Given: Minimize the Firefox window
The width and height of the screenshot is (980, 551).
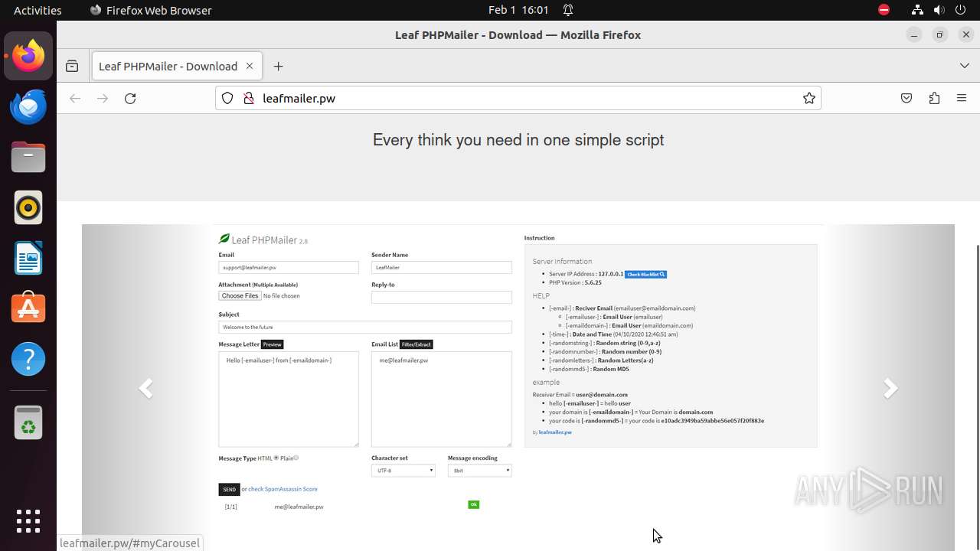Looking at the screenshot, I should click(x=913, y=34).
